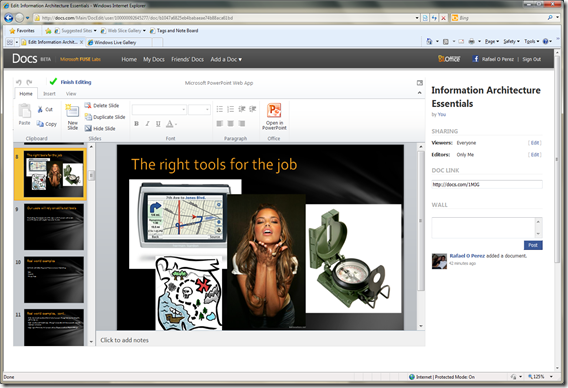Center align text
The width and height of the screenshot is (568, 388).
[230, 124]
